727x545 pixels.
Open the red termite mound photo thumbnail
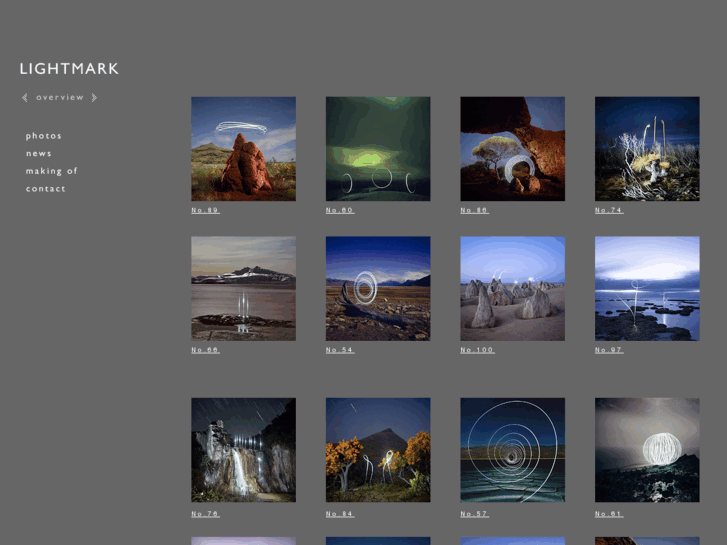(243, 149)
